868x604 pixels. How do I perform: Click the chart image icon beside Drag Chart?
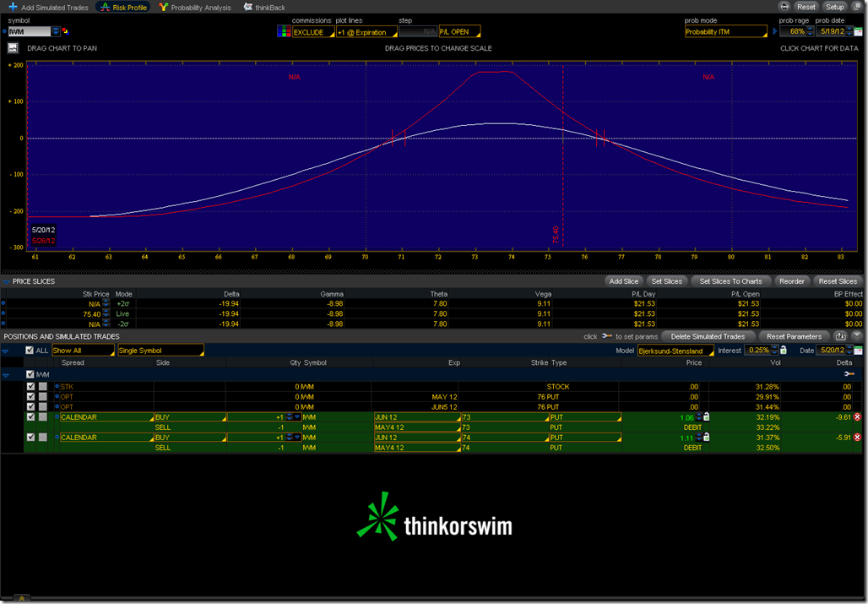(13, 48)
